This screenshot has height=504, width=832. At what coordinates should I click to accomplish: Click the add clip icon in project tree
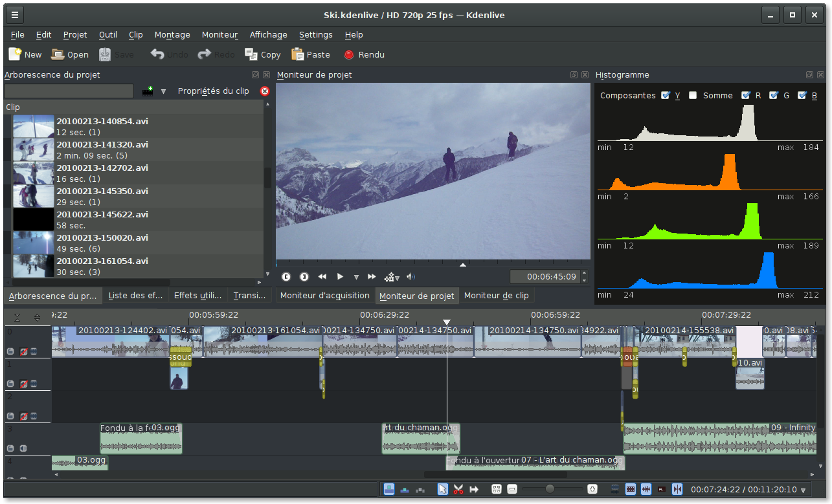click(x=148, y=91)
